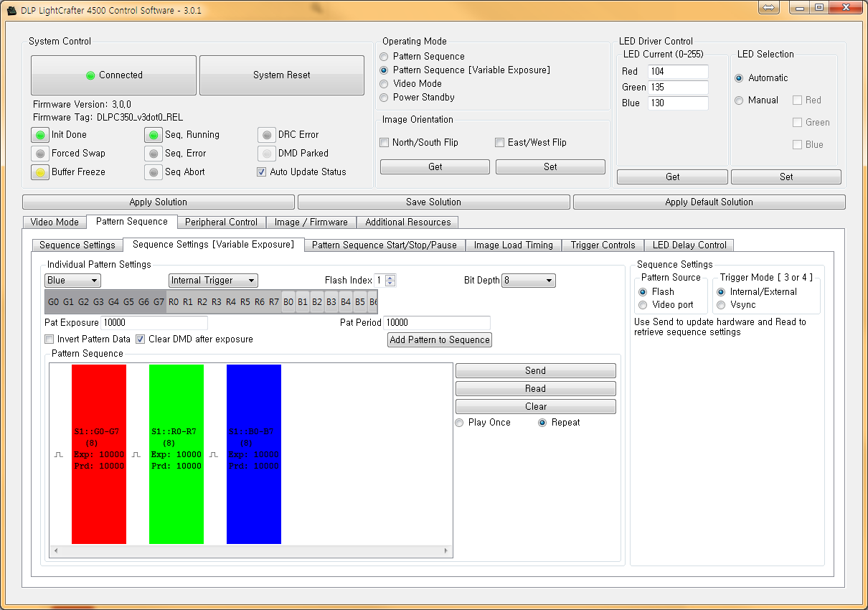This screenshot has height=610, width=868.
Task: Select the blue pattern block S1::B0-B7
Action: pyautogui.click(x=254, y=454)
